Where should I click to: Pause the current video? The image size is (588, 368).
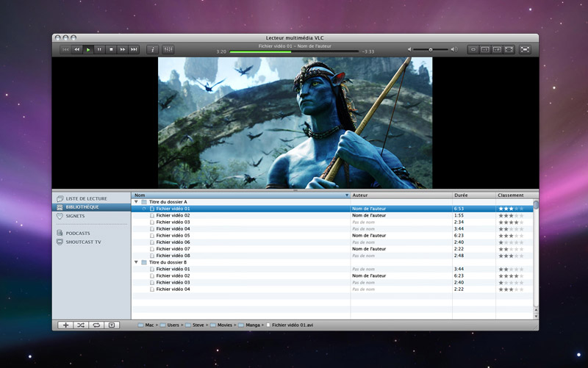pyautogui.click(x=99, y=49)
